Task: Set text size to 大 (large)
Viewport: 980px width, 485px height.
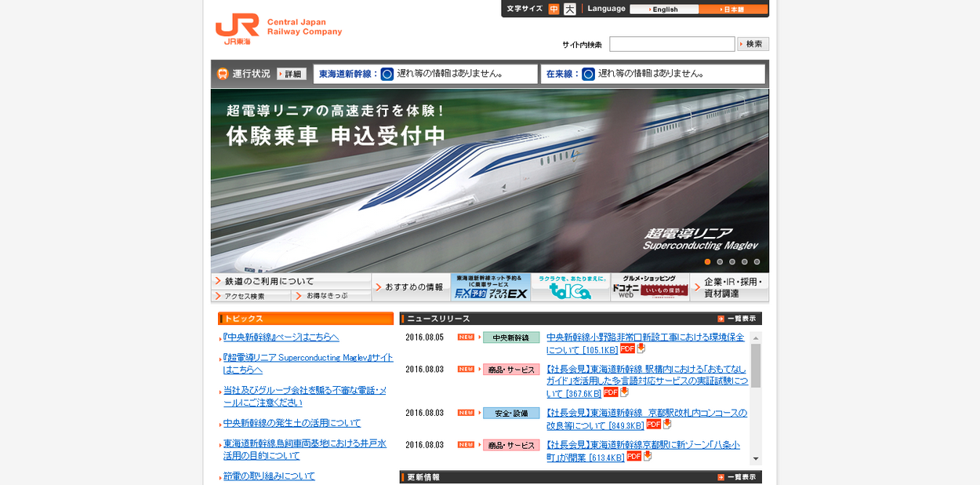Action: [569, 9]
